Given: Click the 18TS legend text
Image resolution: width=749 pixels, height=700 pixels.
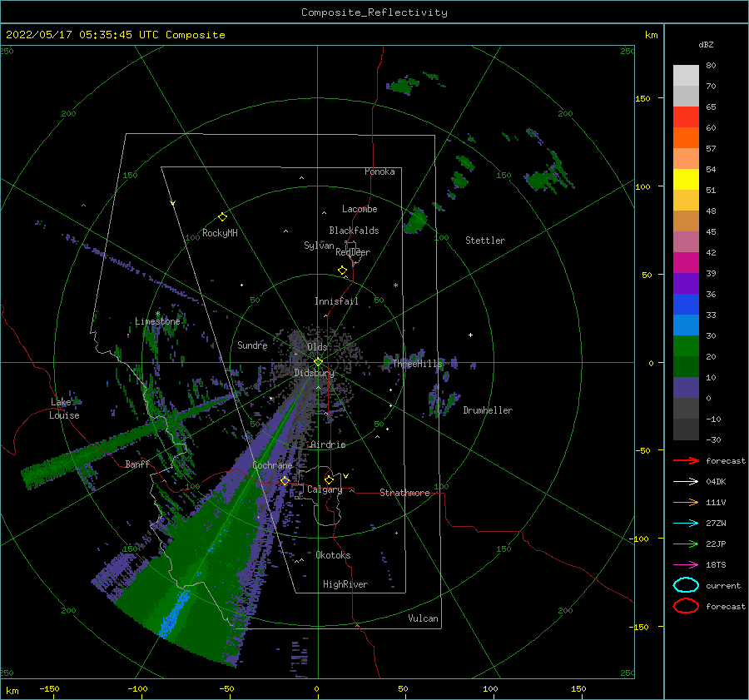Looking at the screenshot, I should click(x=716, y=565).
